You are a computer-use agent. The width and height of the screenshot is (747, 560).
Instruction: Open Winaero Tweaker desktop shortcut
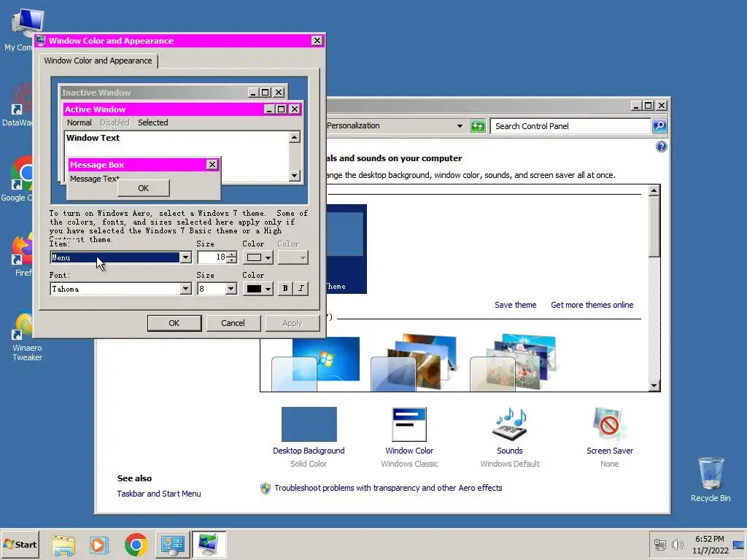click(x=24, y=335)
